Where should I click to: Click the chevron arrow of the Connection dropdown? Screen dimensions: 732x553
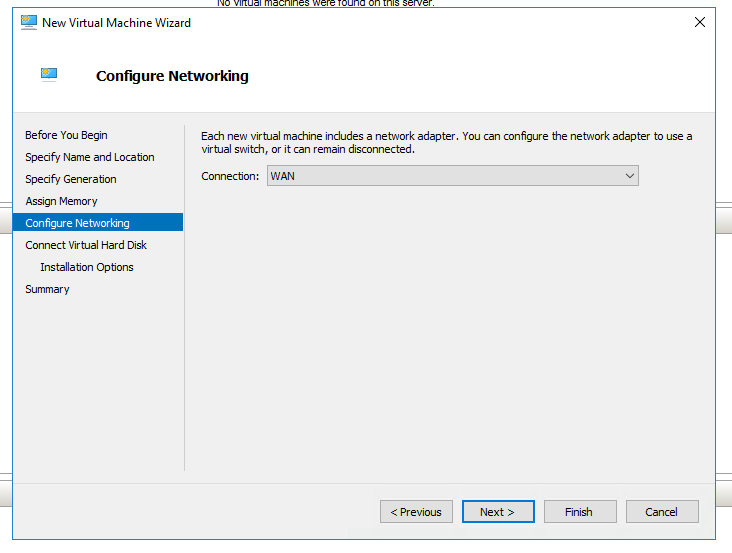pos(629,176)
